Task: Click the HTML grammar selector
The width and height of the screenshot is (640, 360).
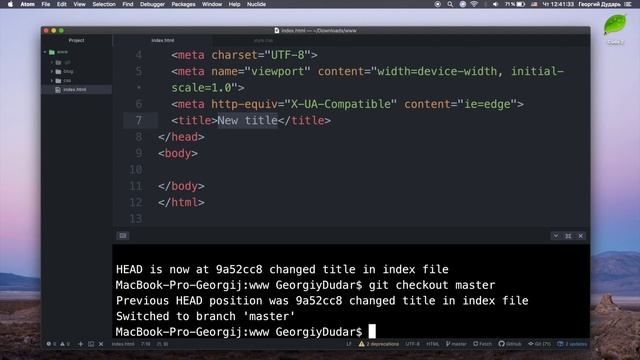Action: (433, 344)
